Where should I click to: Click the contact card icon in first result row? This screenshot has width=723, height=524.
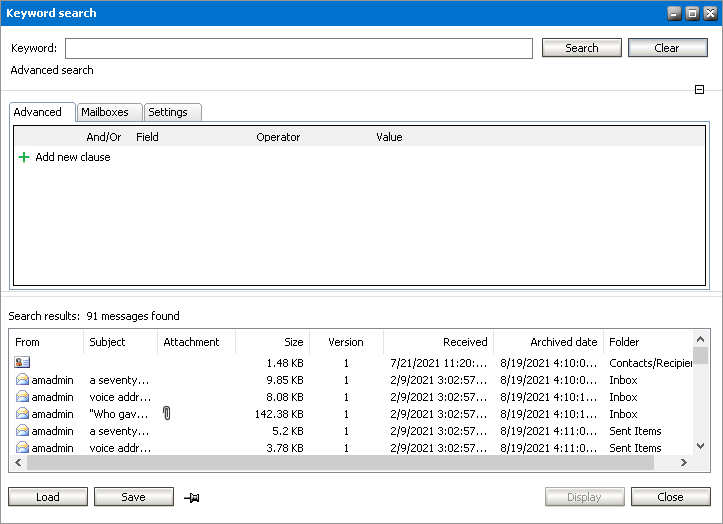click(x=22, y=363)
